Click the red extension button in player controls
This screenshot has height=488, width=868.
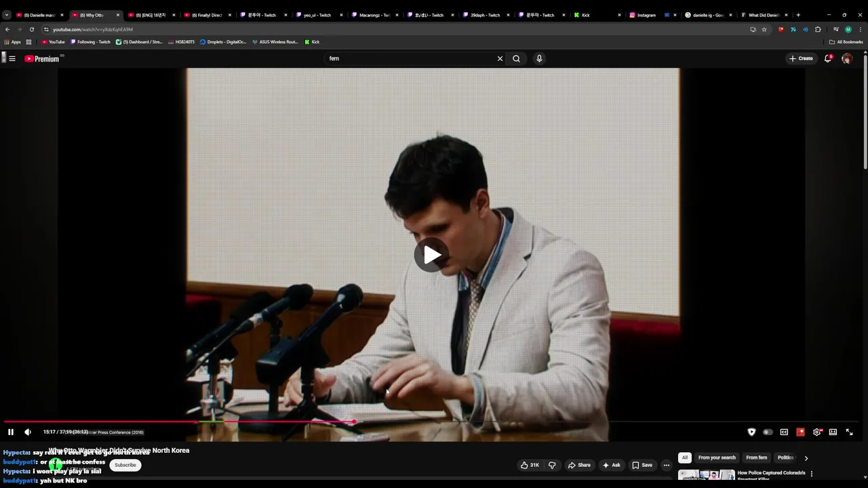(x=800, y=432)
